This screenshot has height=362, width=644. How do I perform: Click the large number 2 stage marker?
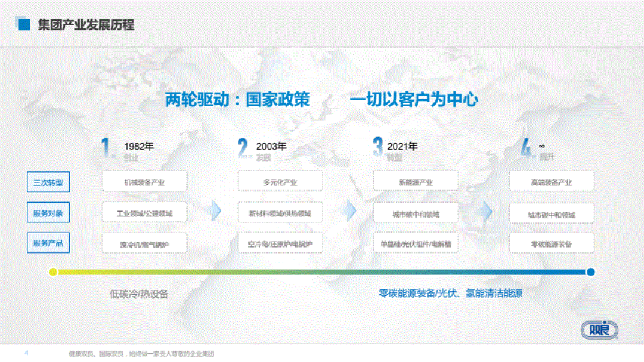[243, 148]
